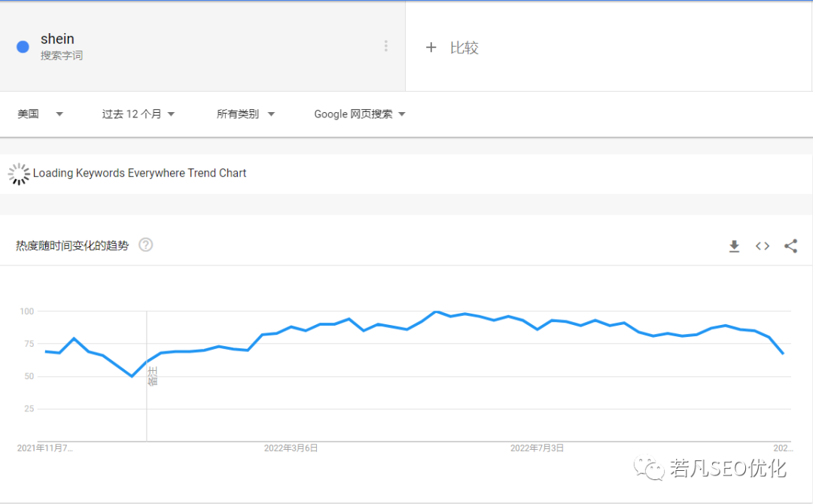813x504 pixels.
Task: Click the trend line peak at 100
Action: click(x=436, y=311)
